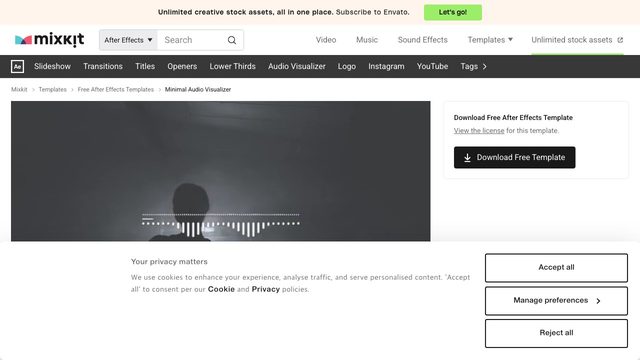Screen dimensions: 640x360
Task: Click the audio visualizer preview video
Action: (x=220, y=171)
